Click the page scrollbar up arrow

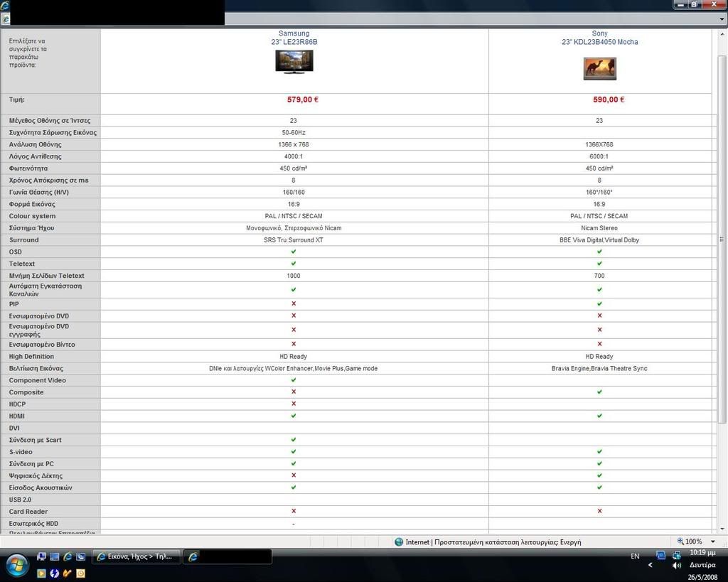[x=722, y=34]
